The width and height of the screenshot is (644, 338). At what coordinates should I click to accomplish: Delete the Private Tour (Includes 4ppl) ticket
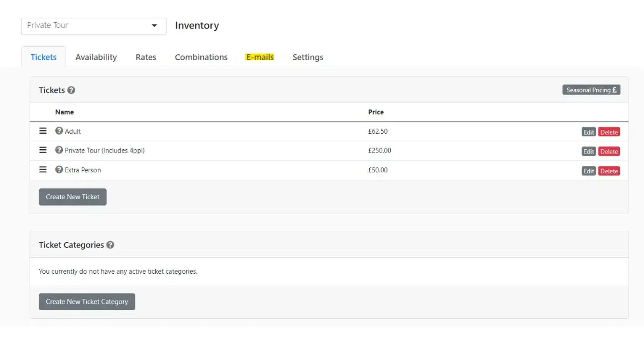[609, 151]
